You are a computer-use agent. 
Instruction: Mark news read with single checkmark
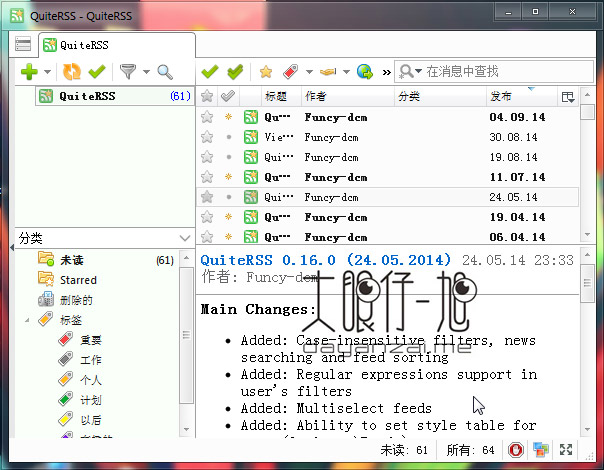[210, 72]
